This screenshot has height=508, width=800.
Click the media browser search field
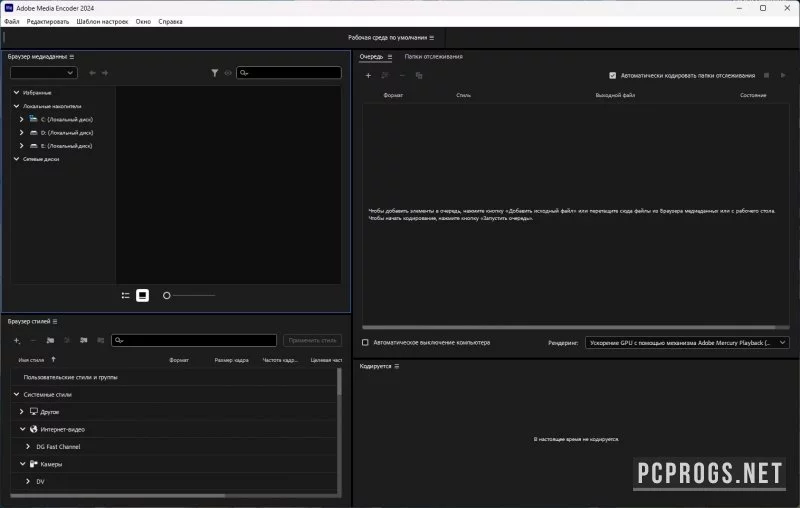pyautogui.click(x=289, y=73)
